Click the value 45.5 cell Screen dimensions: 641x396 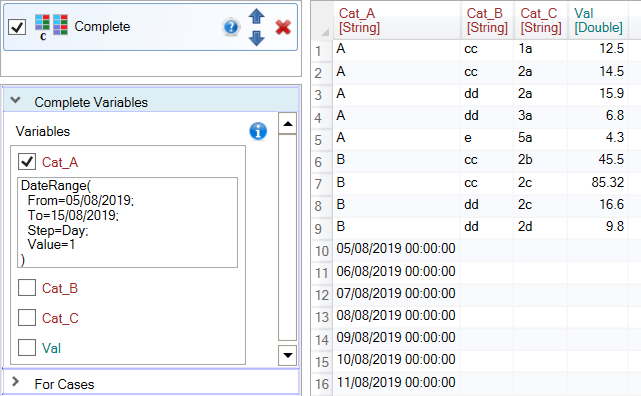598,160
